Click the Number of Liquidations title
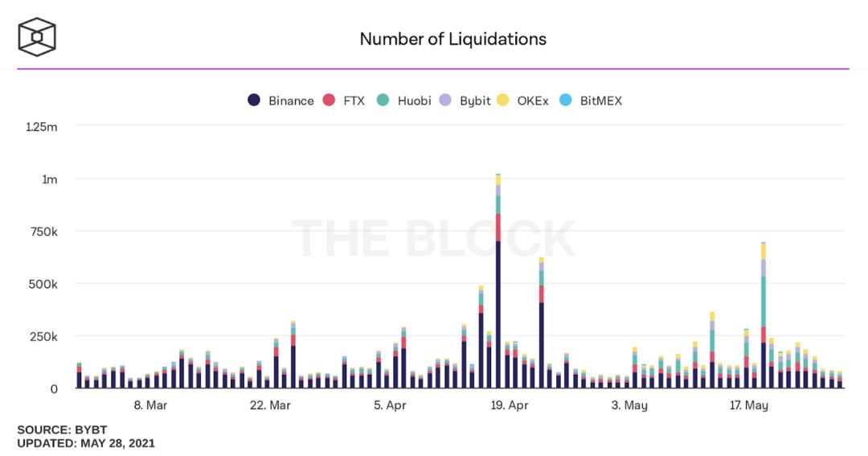 pyautogui.click(x=452, y=39)
